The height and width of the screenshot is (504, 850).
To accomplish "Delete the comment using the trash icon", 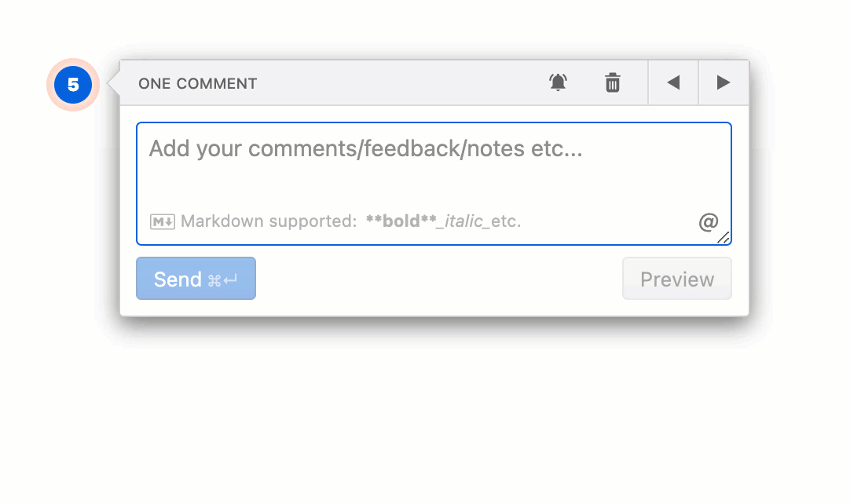I will coord(613,82).
